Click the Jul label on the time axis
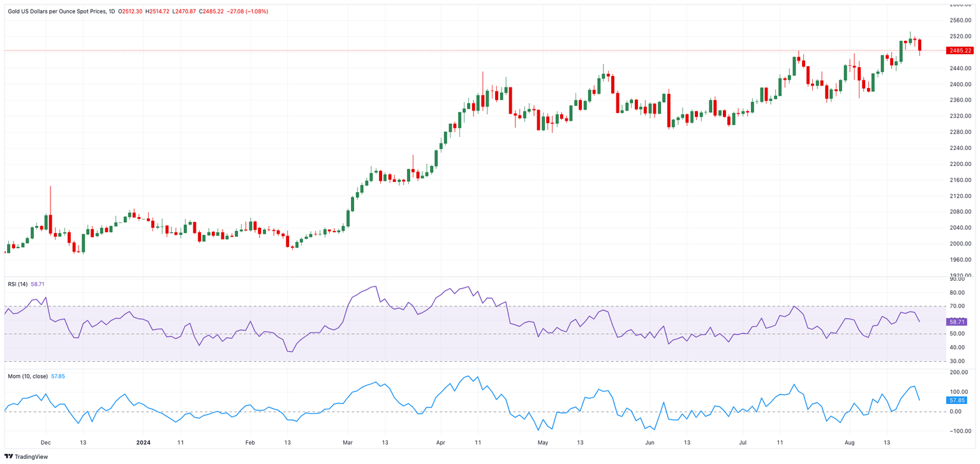980x464 pixels. [x=743, y=442]
